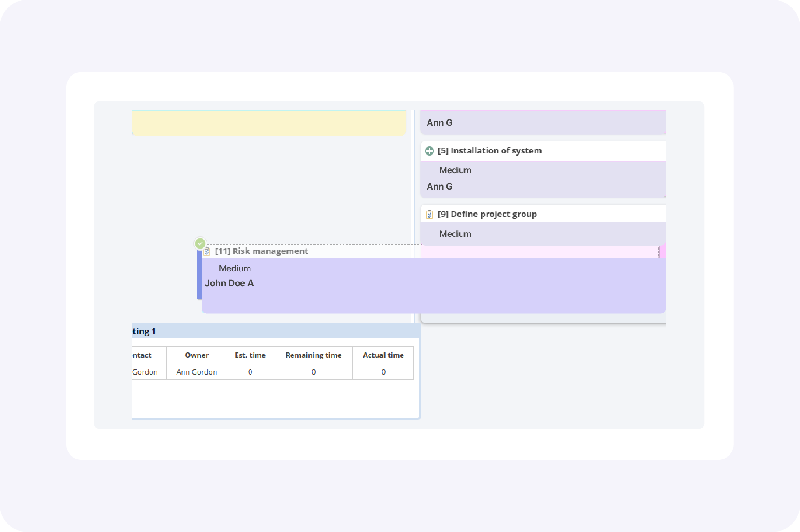Click John Doe A on Risk management card
800x532 pixels.
click(x=229, y=283)
